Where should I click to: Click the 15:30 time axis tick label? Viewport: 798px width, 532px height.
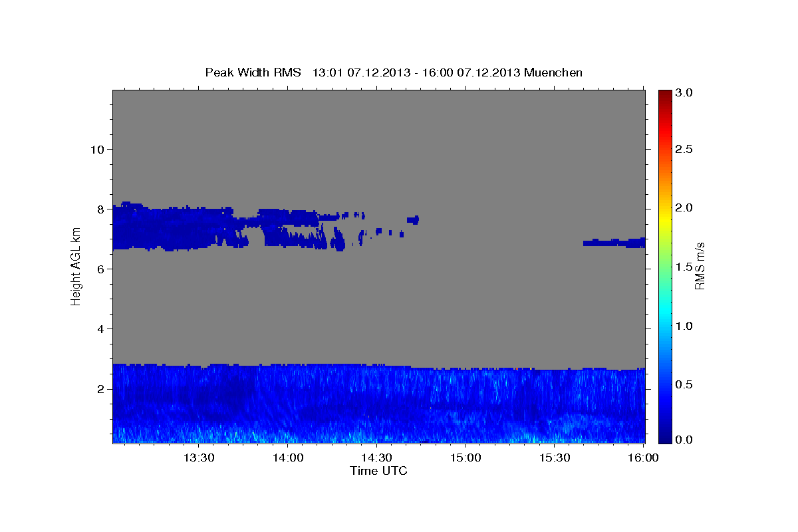pyautogui.click(x=555, y=458)
